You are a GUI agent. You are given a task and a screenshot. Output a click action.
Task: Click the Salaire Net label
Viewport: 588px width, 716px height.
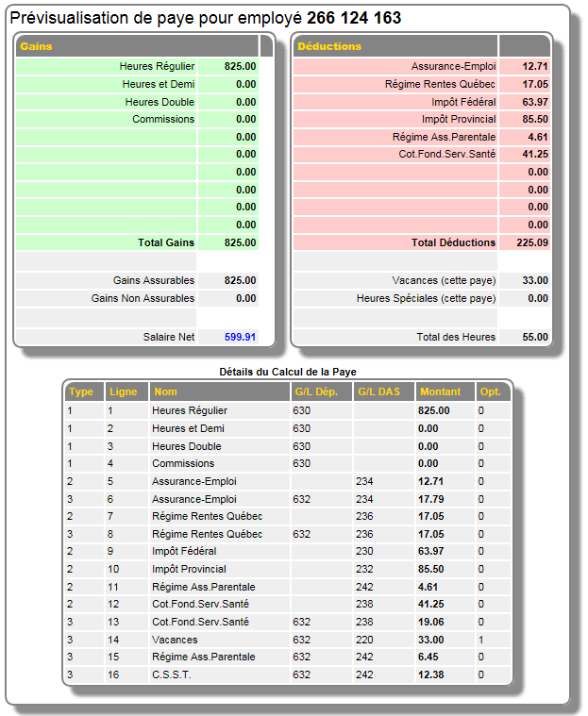pos(169,337)
